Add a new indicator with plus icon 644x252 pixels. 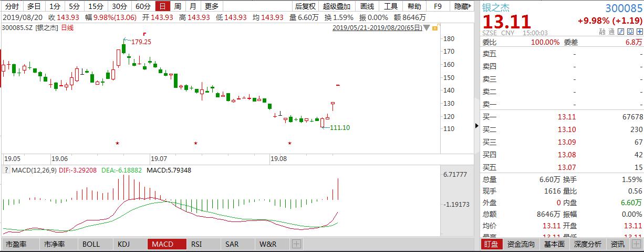(x=296, y=244)
